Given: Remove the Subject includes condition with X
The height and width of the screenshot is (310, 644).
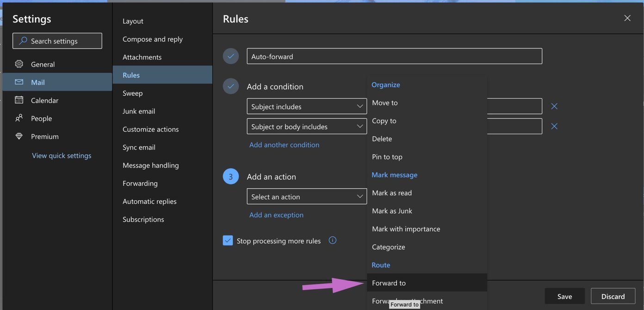Looking at the screenshot, I should (x=554, y=106).
